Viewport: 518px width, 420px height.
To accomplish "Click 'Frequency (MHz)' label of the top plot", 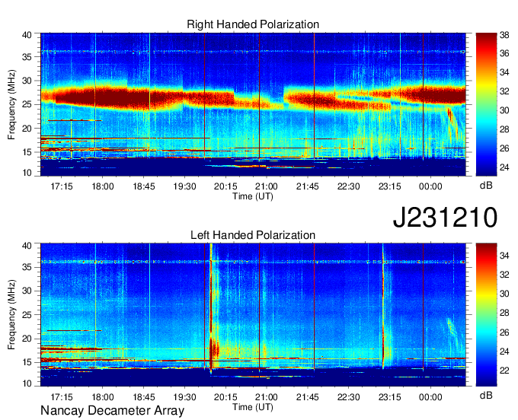I will (x=11, y=104).
